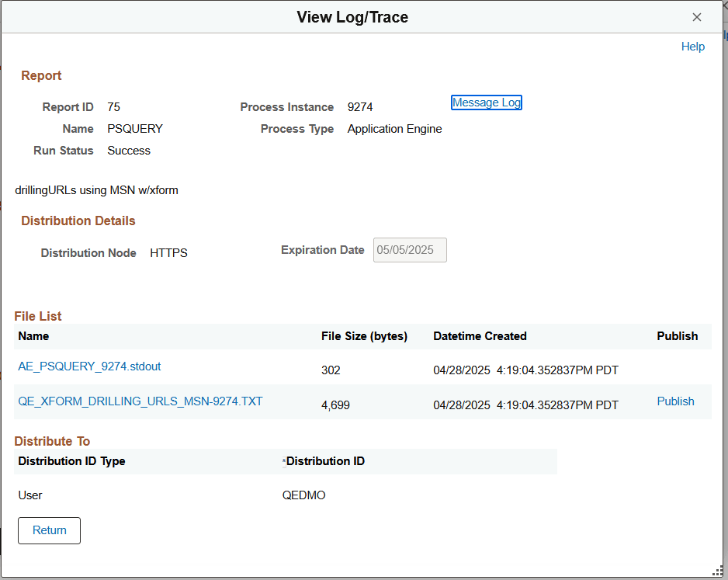This screenshot has width=728, height=580.
Task: Click the Publish column header
Action: pyautogui.click(x=677, y=336)
